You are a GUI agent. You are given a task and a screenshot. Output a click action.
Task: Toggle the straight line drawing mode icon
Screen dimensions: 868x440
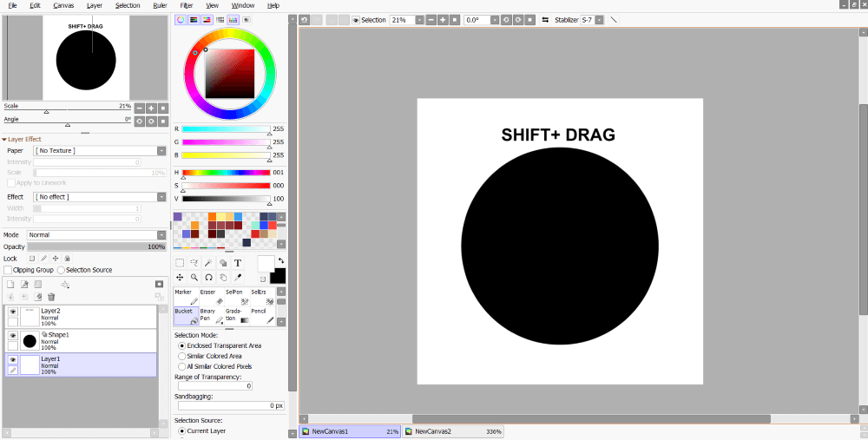click(614, 20)
